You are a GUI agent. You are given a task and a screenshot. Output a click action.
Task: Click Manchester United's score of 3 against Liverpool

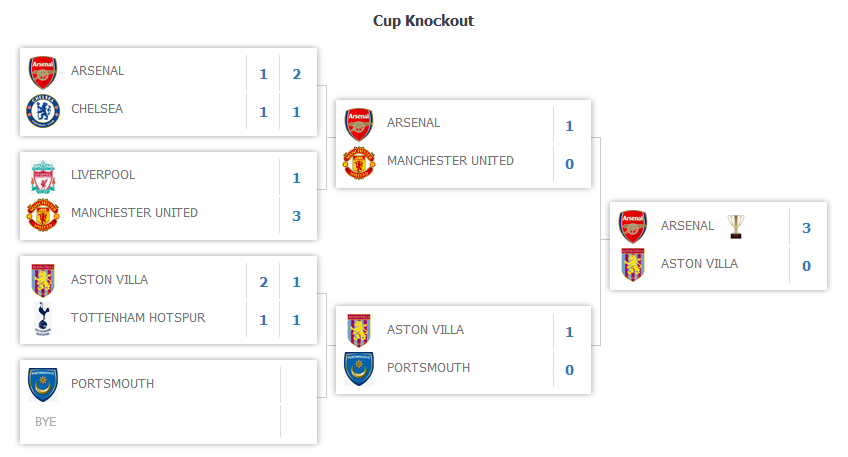(x=297, y=216)
